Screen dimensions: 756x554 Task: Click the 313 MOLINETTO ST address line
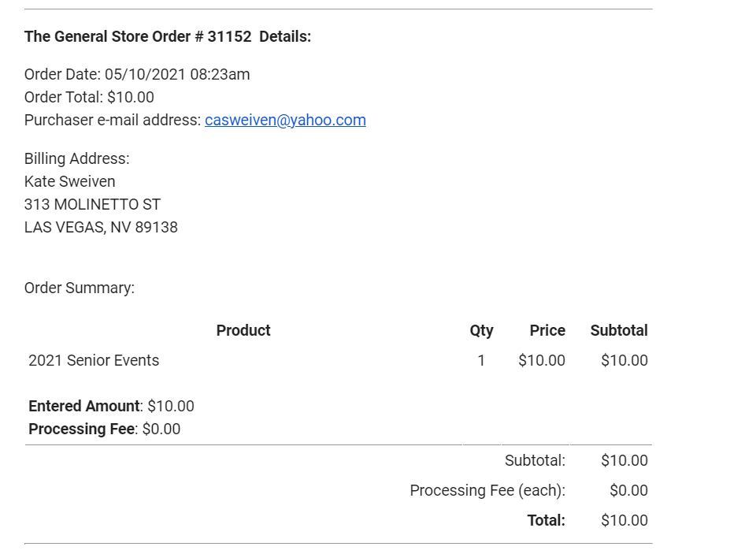point(92,205)
